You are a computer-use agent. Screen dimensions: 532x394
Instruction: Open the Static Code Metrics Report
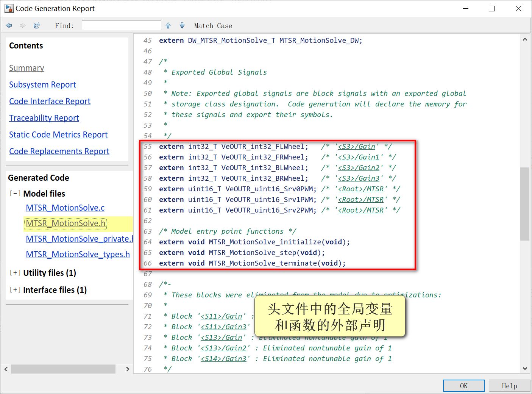(58, 135)
